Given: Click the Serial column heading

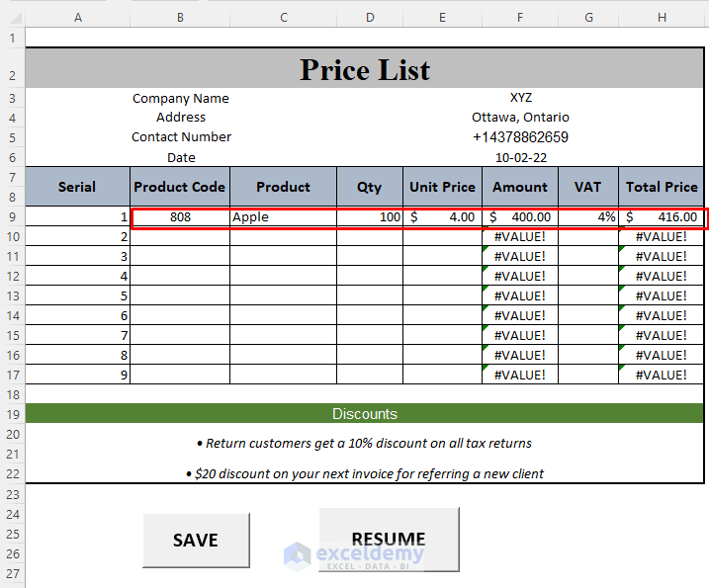Looking at the screenshot, I should click(77, 187).
